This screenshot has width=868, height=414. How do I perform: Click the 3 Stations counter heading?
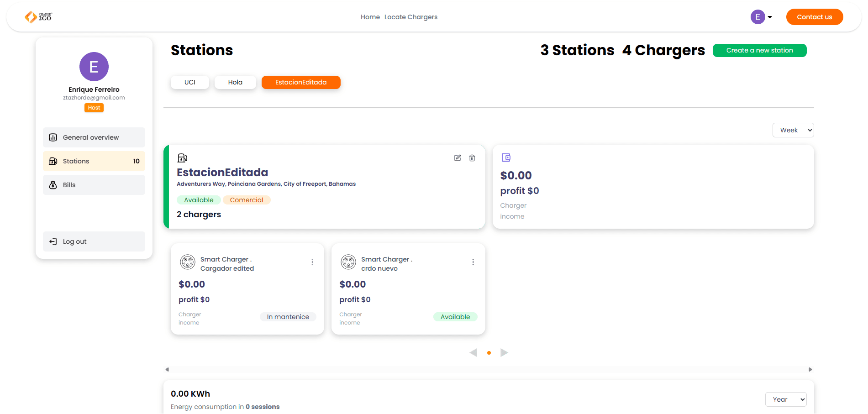coord(577,50)
